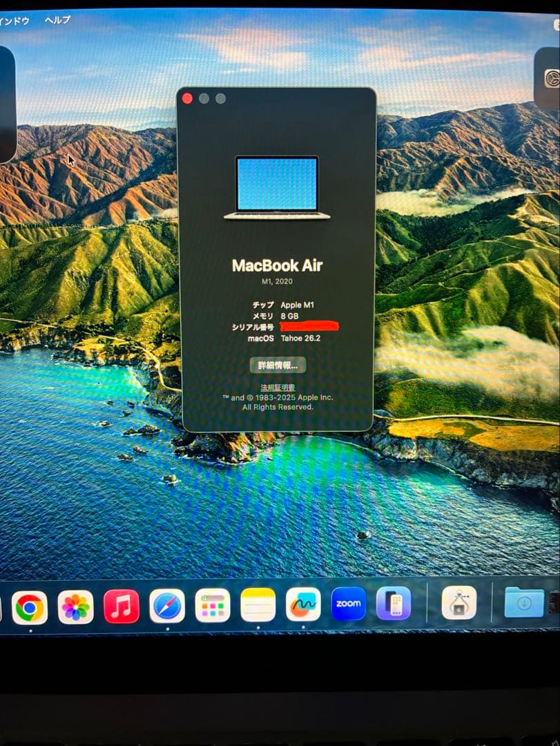Minimize the About This Mac window
The height and width of the screenshot is (746, 560).
204,99
